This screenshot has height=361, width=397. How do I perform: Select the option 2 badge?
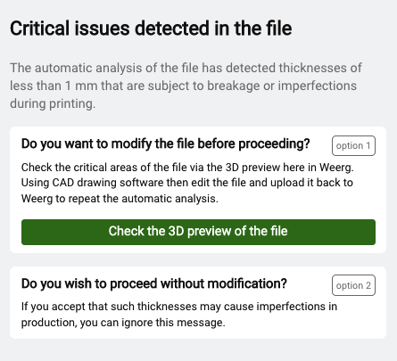354,285
